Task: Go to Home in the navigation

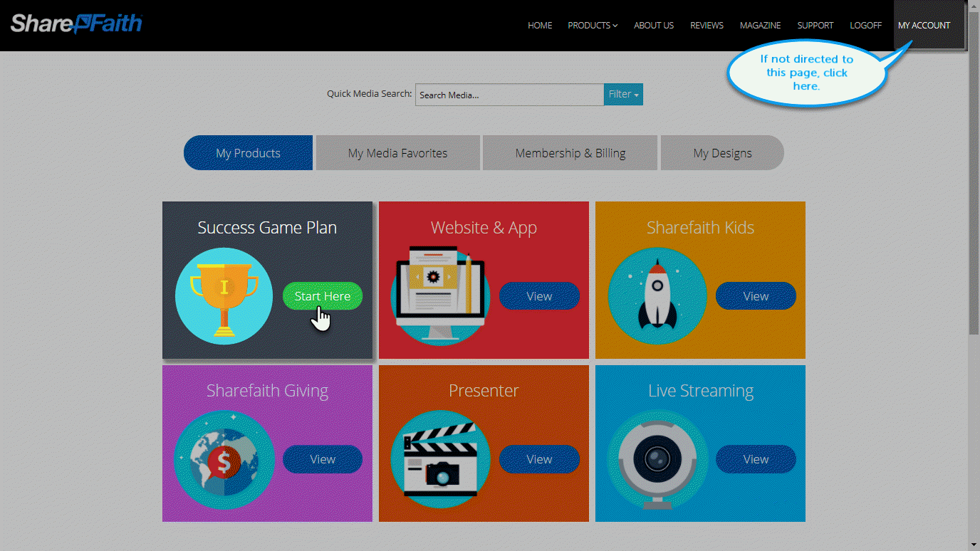Action: 540,26
